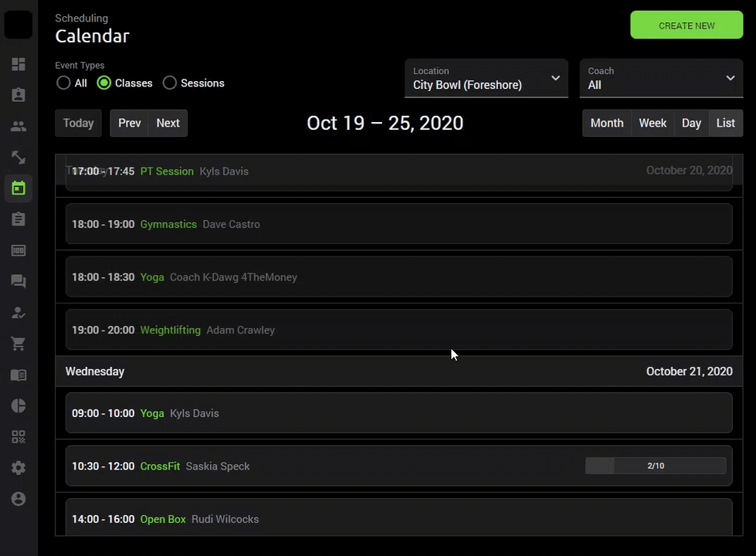The height and width of the screenshot is (556, 756).
Task: Open the shopping cart icon in sidebar
Action: tap(19, 344)
